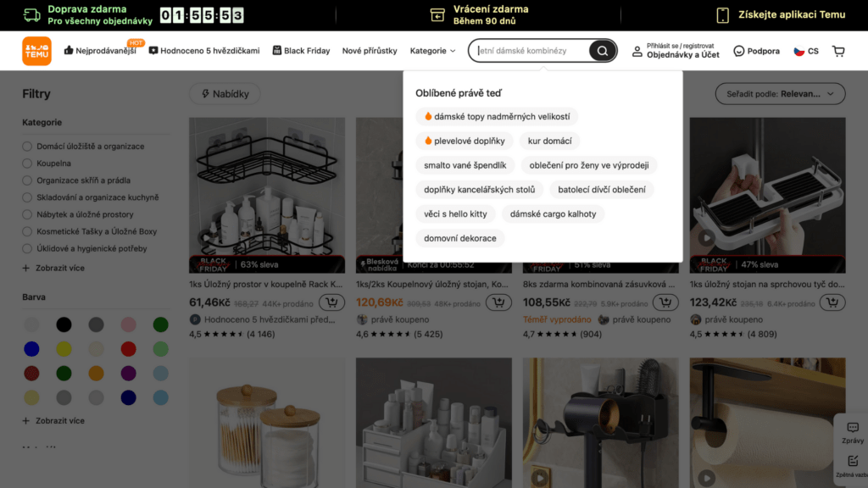
Task: Select the Koupelna category radio button
Action: [x=27, y=164]
